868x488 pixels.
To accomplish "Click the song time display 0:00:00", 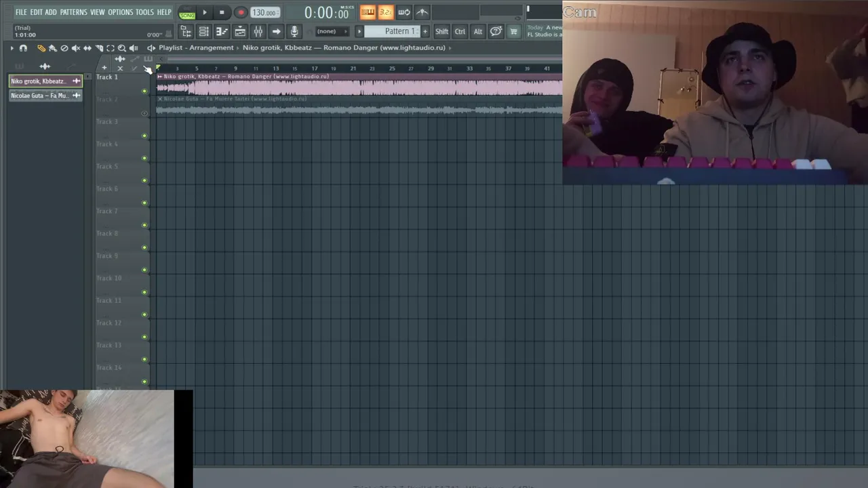I will click(328, 13).
